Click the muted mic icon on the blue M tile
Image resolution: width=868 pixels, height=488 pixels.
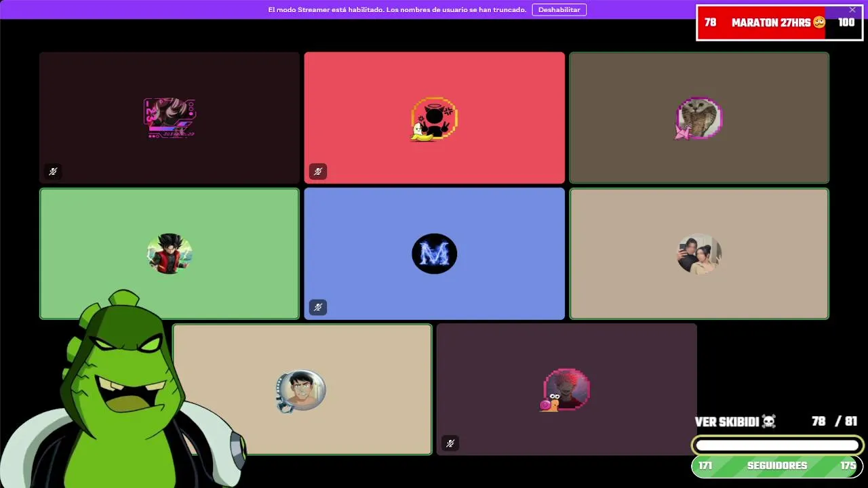pyautogui.click(x=317, y=307)
